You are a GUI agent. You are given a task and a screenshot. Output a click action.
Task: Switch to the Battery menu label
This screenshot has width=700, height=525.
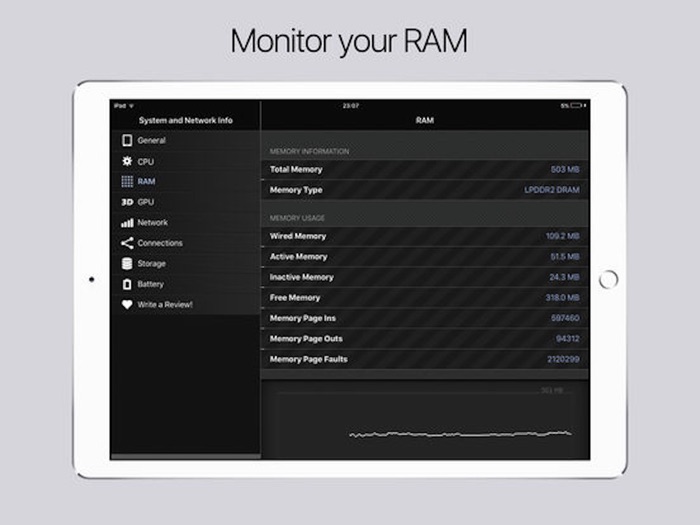150,284
